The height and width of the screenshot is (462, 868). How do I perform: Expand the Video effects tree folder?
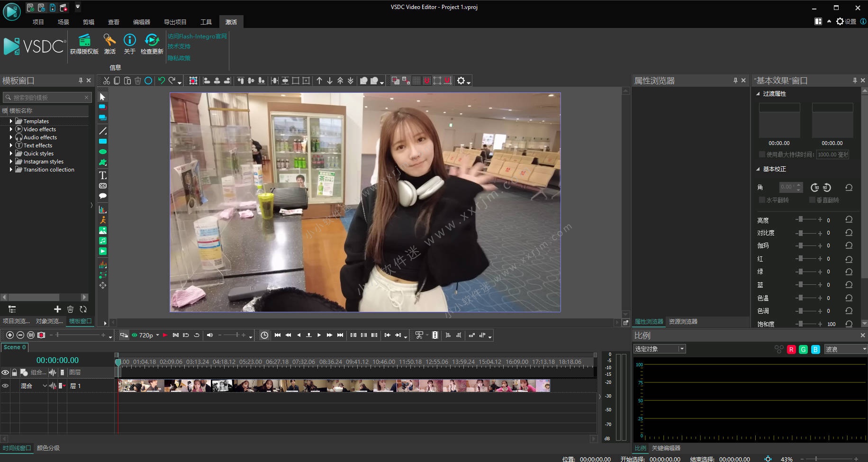point(11,129)
